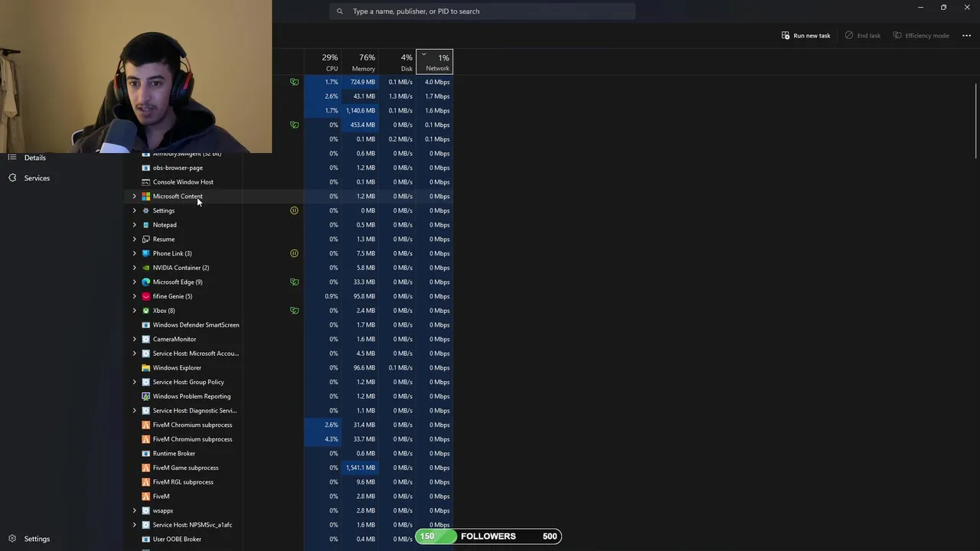Click the FiveM RGL subprocess icon

[145, 482]
